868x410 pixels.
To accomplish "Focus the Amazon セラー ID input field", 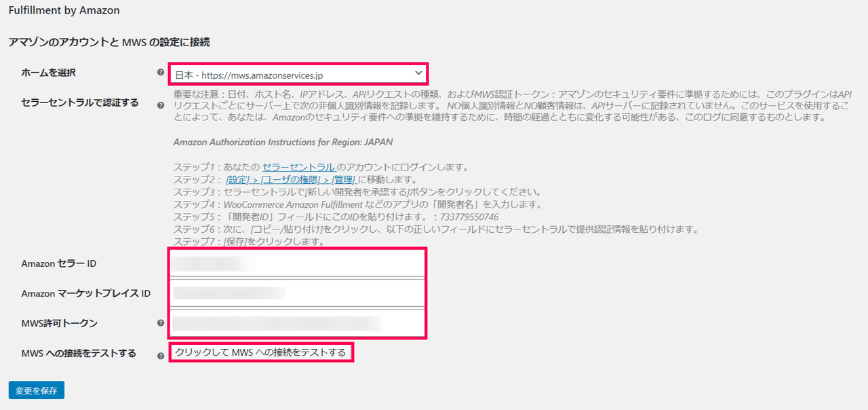I will [x=297, y=263].
